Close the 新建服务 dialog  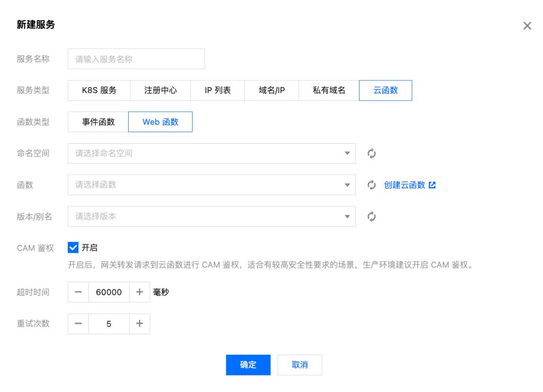(x=527, y=26)
